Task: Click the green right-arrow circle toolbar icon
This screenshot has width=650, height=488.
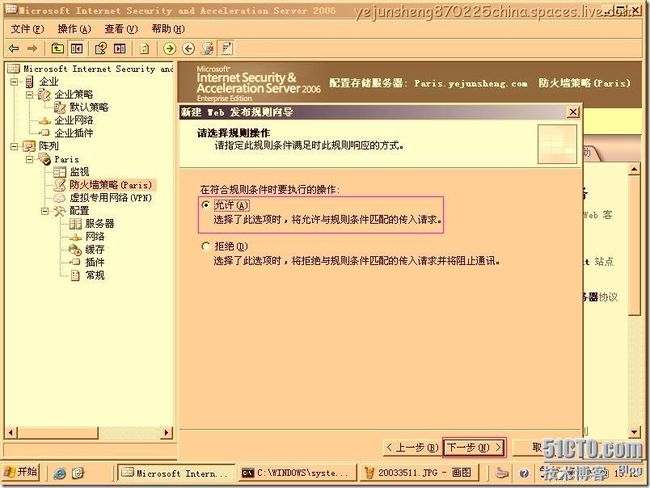Action: point(169,49)
